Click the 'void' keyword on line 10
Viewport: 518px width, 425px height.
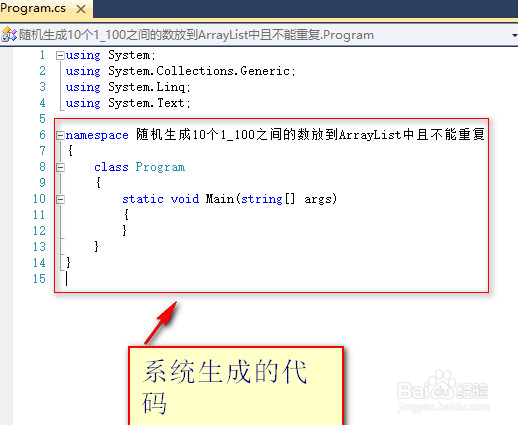tap(185, 199)
